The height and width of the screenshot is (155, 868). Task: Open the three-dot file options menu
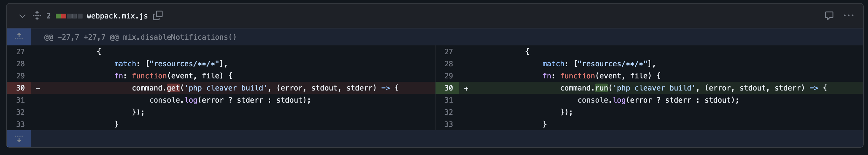(848, 15)
